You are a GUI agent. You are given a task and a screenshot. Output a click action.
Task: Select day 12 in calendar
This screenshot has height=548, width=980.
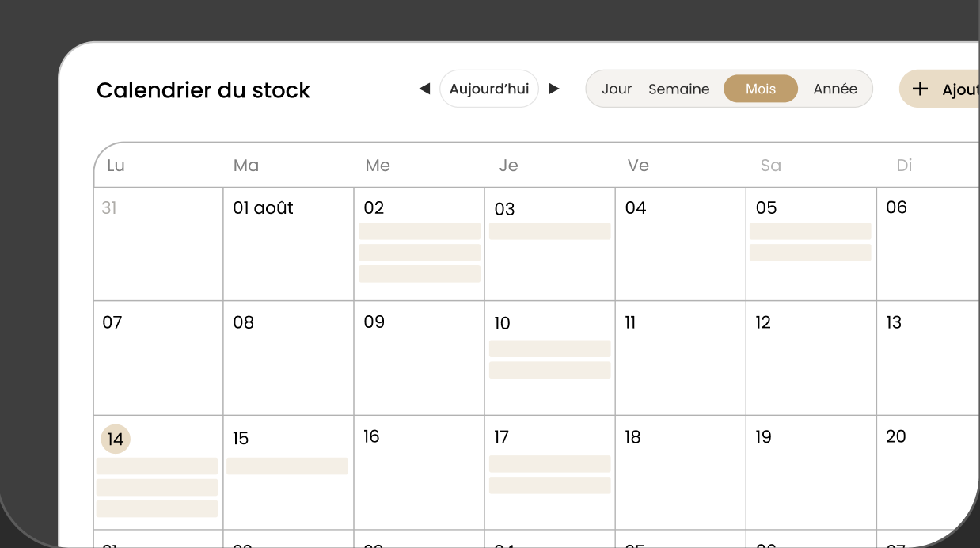coord(763,322)
